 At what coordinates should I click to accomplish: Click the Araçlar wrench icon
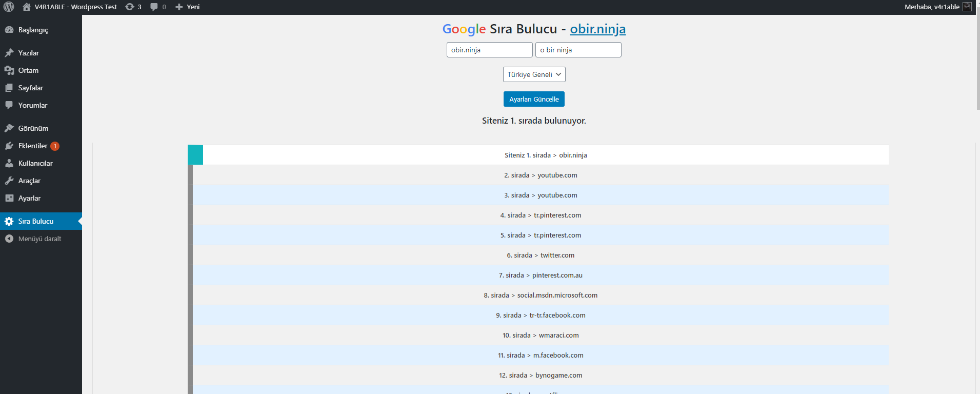tap(9, 181)
